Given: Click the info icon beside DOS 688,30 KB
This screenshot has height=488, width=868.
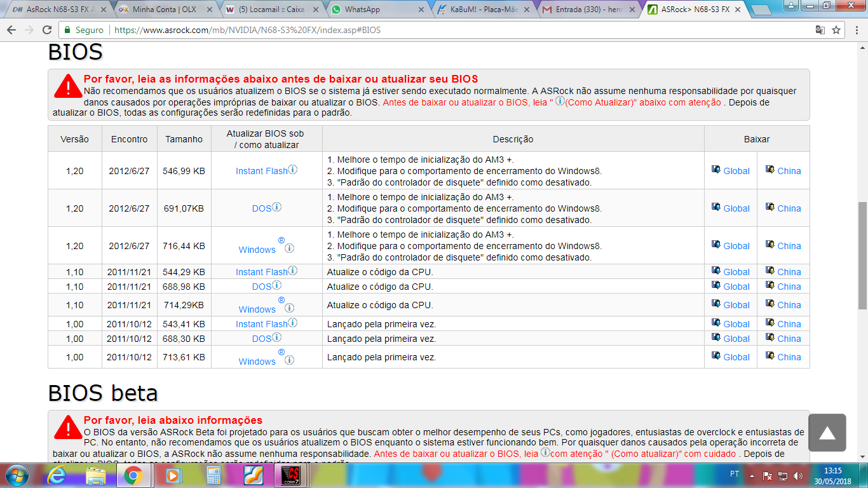Looking at the screenshot, I should click(x=277, y=337).
